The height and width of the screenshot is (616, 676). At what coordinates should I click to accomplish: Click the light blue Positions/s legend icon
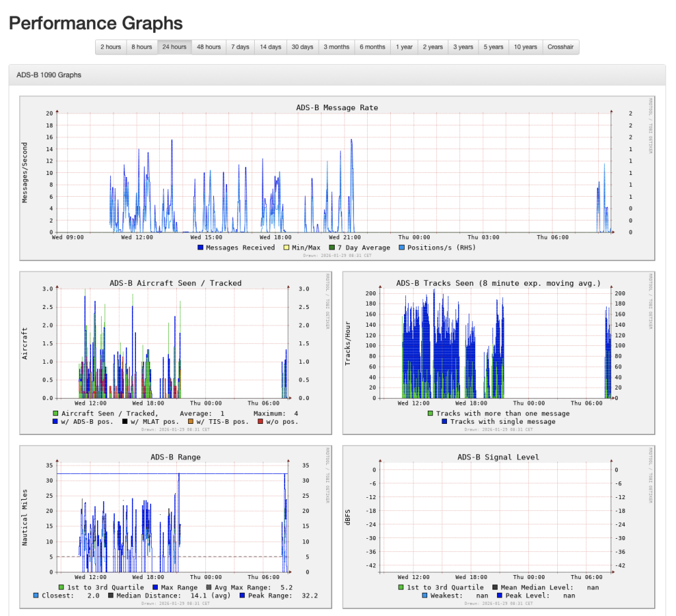401,246
